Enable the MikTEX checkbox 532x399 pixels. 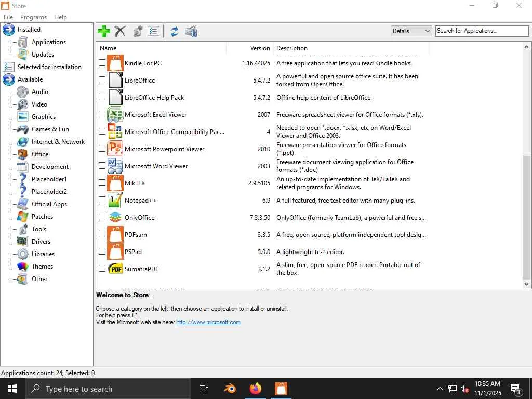tap(102, 182)
